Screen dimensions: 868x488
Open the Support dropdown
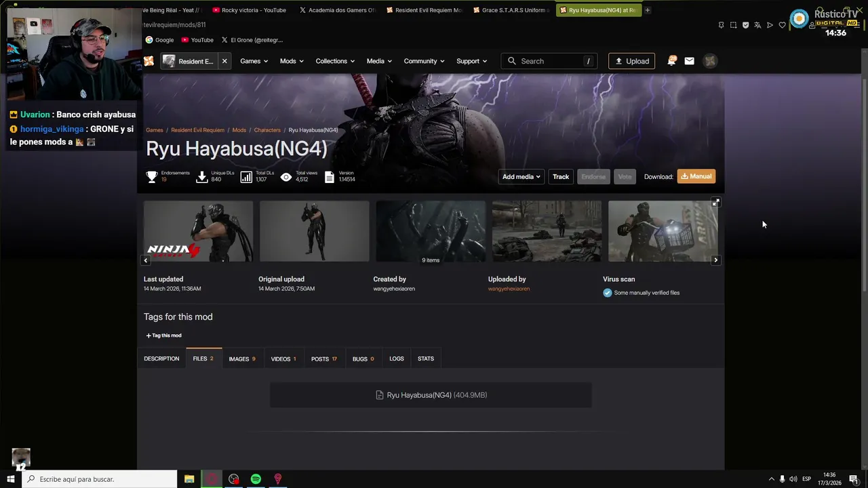tap(471, 61)
